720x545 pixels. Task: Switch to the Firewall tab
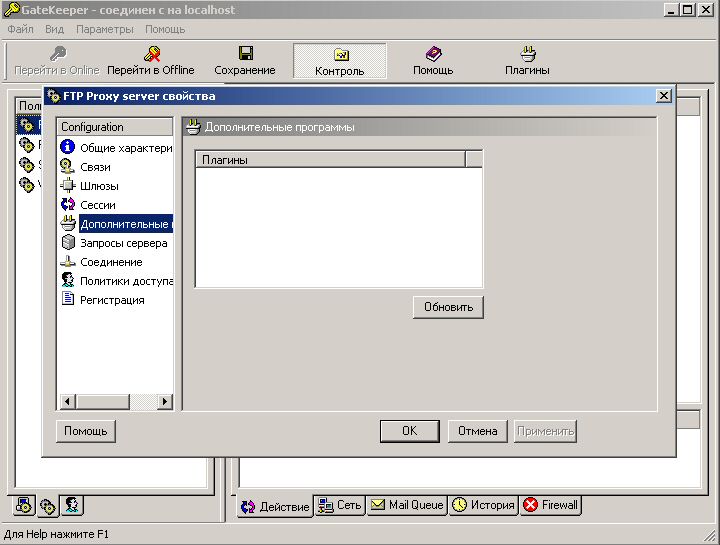[x=551, y=505]
